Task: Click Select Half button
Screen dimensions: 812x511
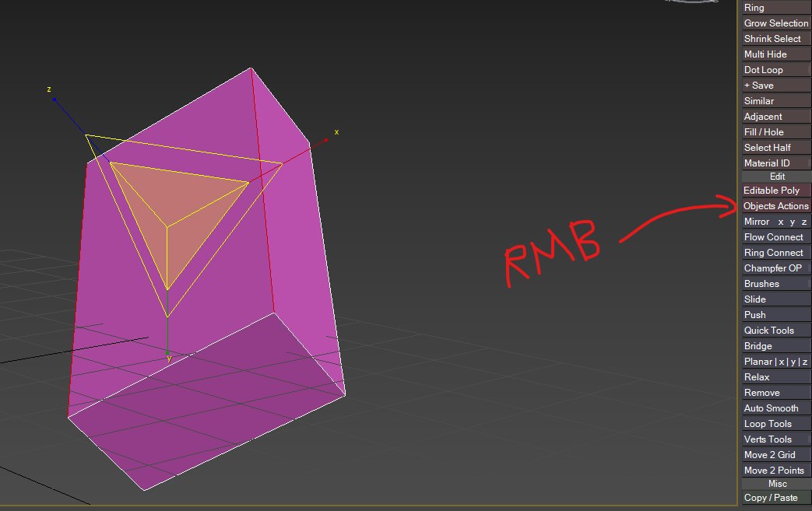Action: pos(776,148)
